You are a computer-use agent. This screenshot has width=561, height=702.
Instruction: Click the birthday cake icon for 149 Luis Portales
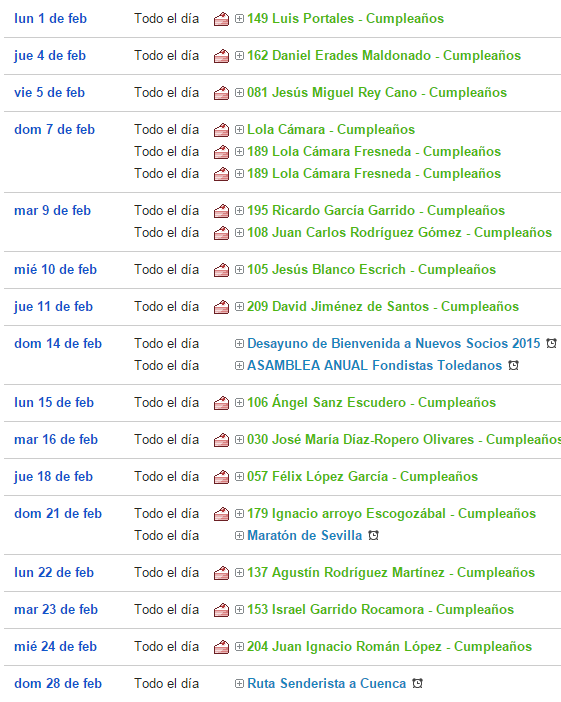click(x=221, y=19)
